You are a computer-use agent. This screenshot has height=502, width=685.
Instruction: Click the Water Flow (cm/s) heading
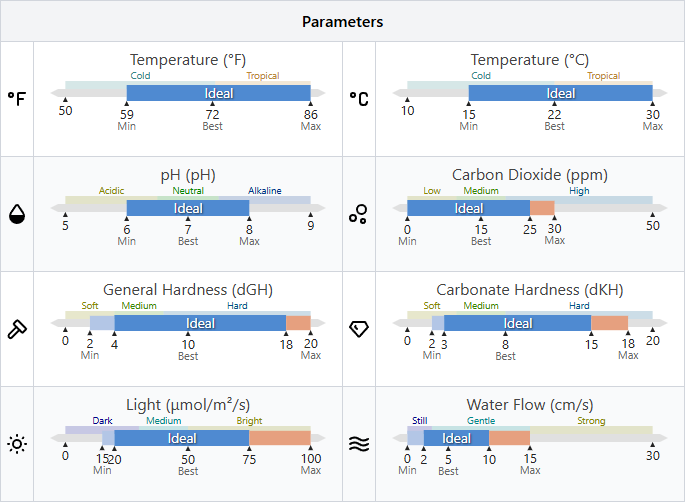530,405
